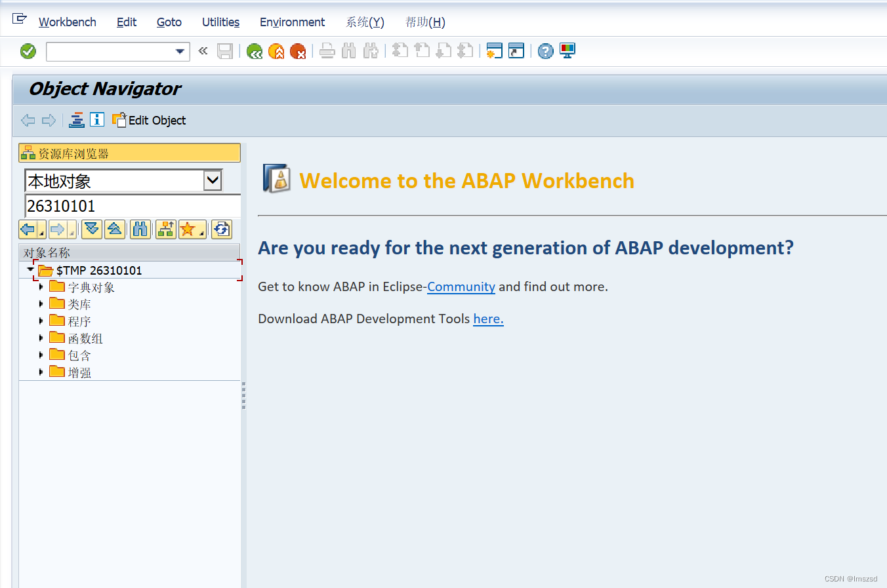Click the Refresh Object List icon
This screenshot has width=887, height=588.
222,229
